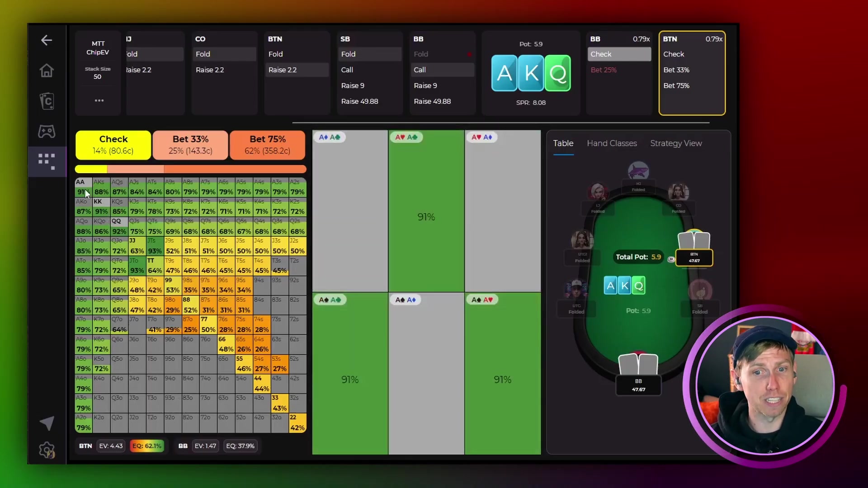Select Raise 9 under the BB column

(443, 86)
